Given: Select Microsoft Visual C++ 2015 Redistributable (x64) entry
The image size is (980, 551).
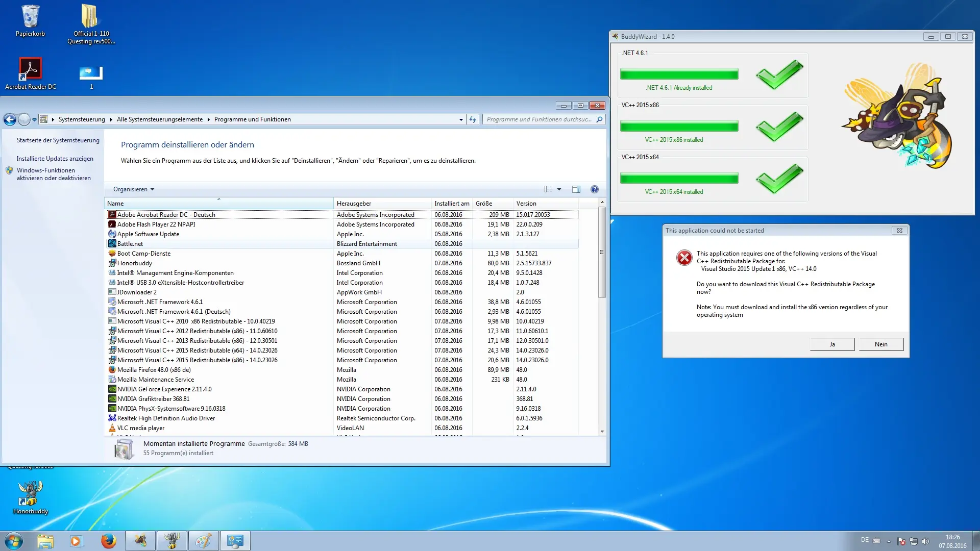Looking at the screenshot, I should (342, 350).
